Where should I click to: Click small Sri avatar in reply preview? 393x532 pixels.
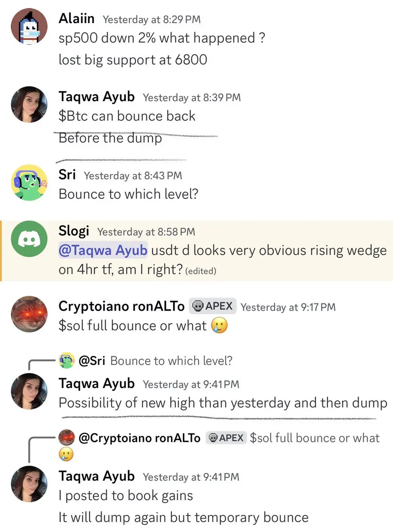(67, 360)
